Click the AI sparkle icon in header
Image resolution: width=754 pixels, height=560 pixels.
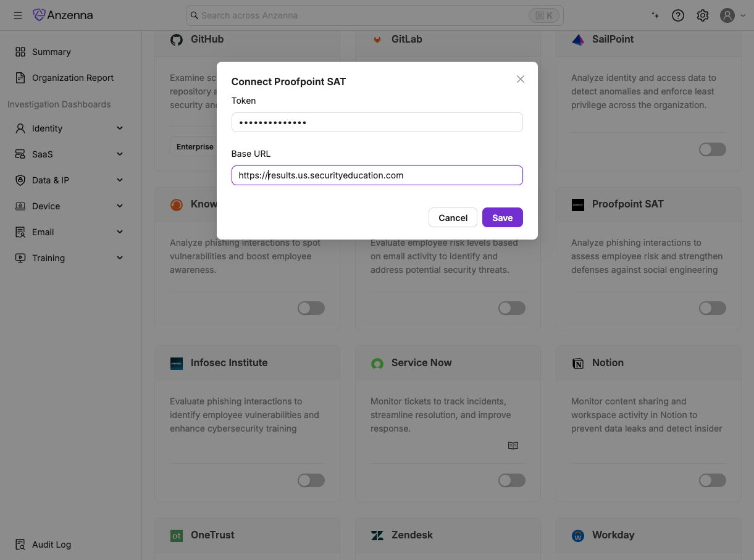(x=655, y=15)
